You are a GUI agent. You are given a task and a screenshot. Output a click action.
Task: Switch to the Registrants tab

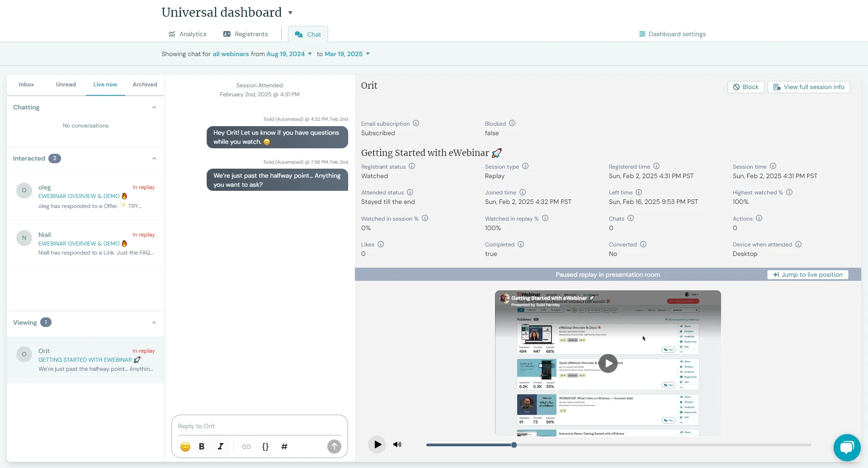pyautogui.click(x=245, y=34)
